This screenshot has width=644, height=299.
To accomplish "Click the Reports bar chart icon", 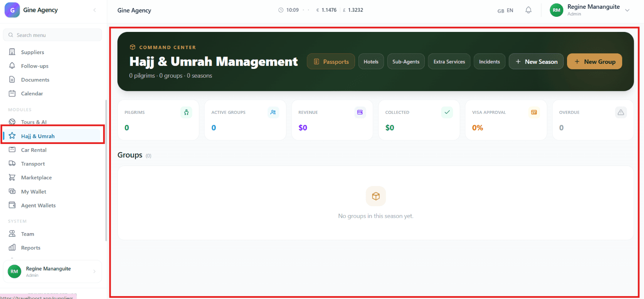I will pos(12,248).
